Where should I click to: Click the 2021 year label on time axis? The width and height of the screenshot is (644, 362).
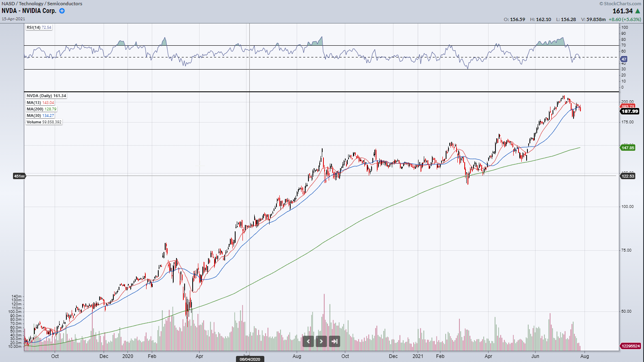(418, 356)
